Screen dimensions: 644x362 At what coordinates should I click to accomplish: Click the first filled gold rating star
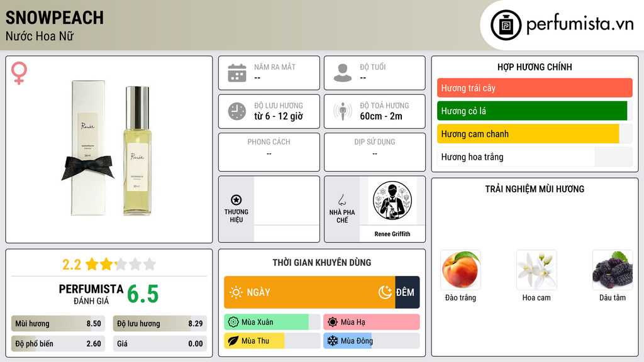coord(92,264)
